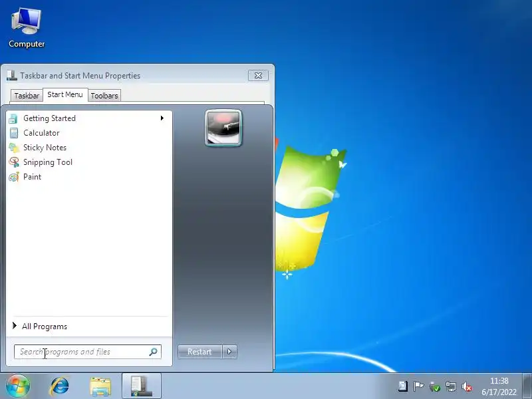The height and width of the screenshot is (399, 532).
Task: Launch Sticky Notes from Start menu
Action: point(89,148)
